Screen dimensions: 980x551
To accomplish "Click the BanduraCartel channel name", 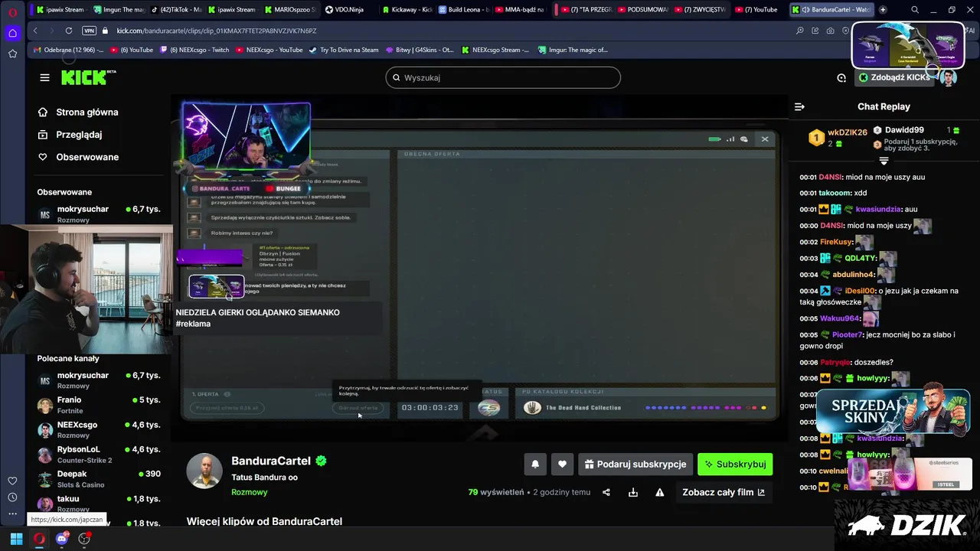I will point(271,461).
